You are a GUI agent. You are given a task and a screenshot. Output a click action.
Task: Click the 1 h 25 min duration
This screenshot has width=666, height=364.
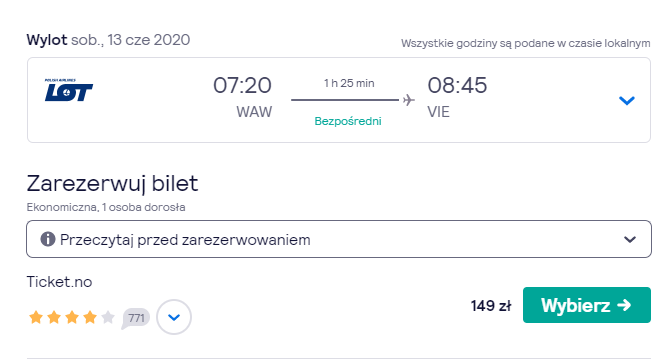[349, 83]
